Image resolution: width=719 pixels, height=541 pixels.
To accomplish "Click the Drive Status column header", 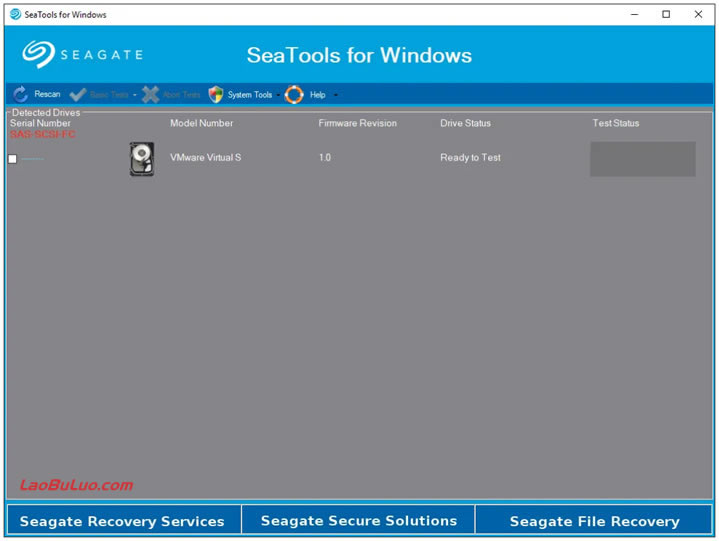I will (x=465, y=123).
